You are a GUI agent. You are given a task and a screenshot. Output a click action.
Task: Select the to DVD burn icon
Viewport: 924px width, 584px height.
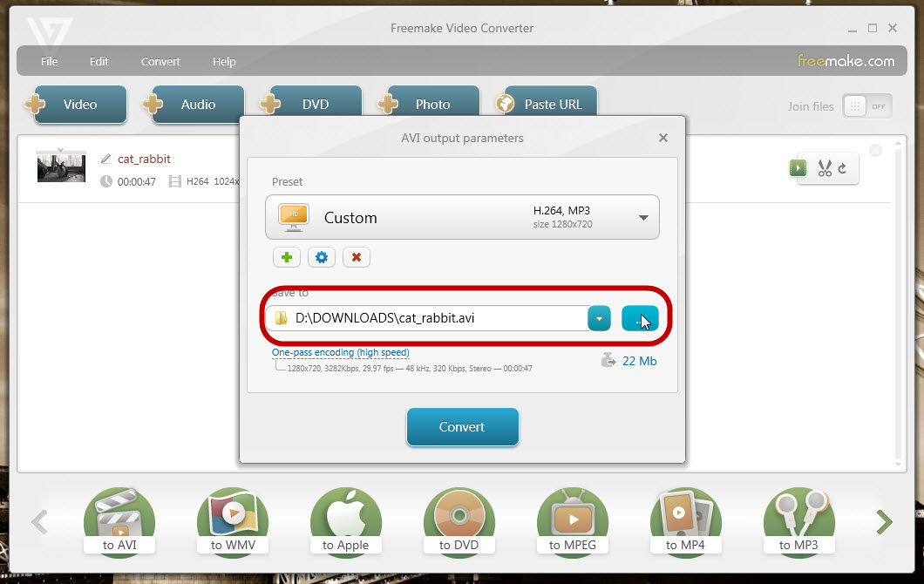coord(459,522)
